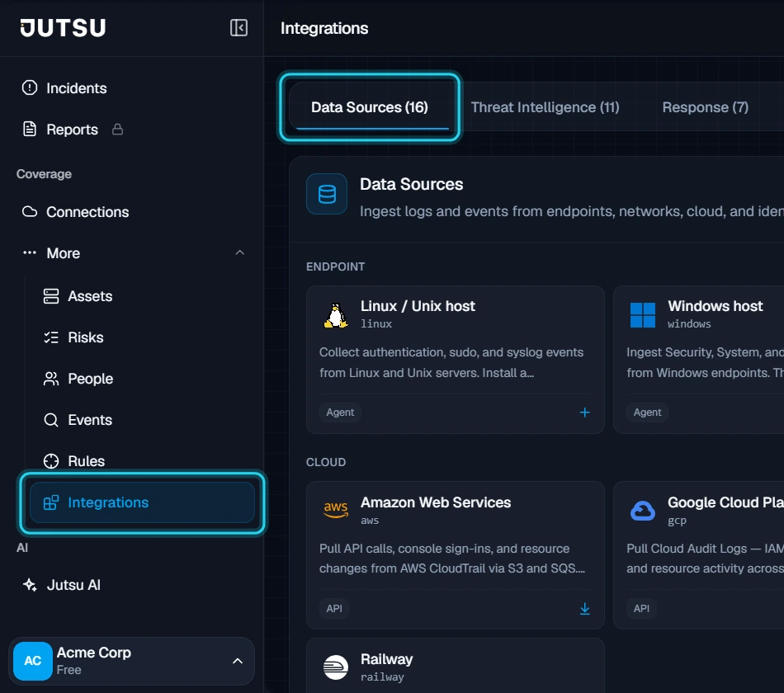Click the Railway logo icon
Screen dimensions: 784x693
(336, 667)
